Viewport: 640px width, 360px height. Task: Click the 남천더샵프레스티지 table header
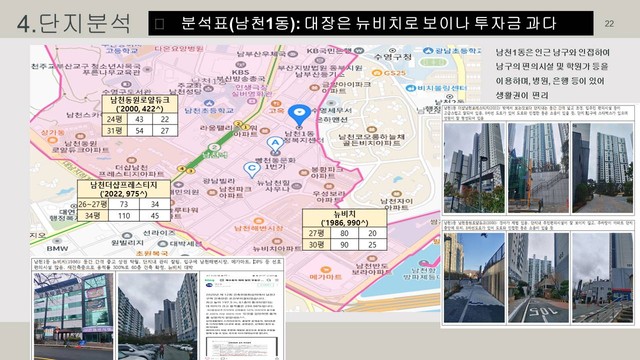tap(124, 189)
